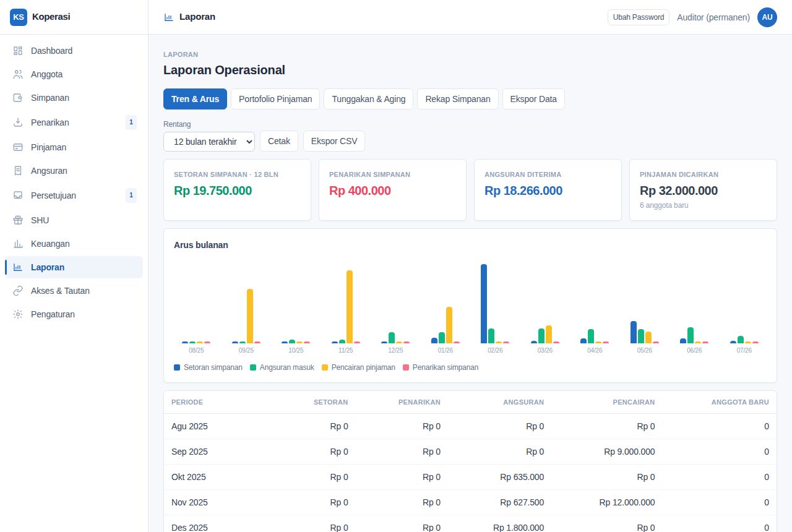Click the Setoran simpanan blue legend swatch
The width and height of the screenshot is (792, 532).
coord(177,367)
